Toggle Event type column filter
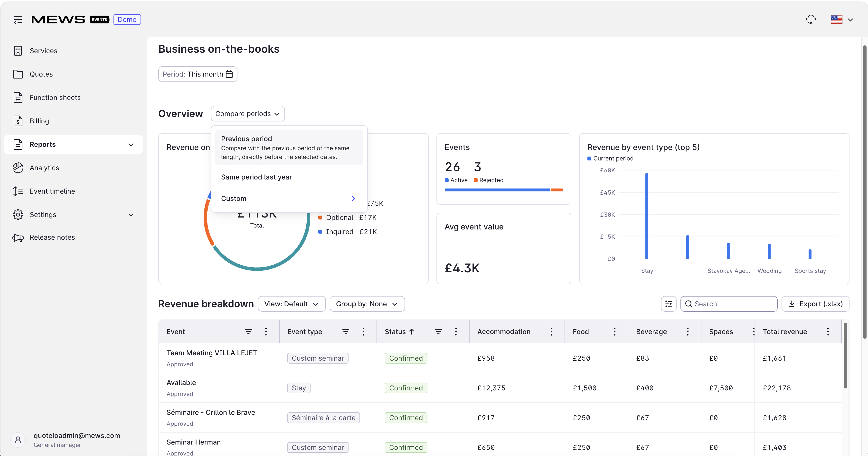 (346, 332)
